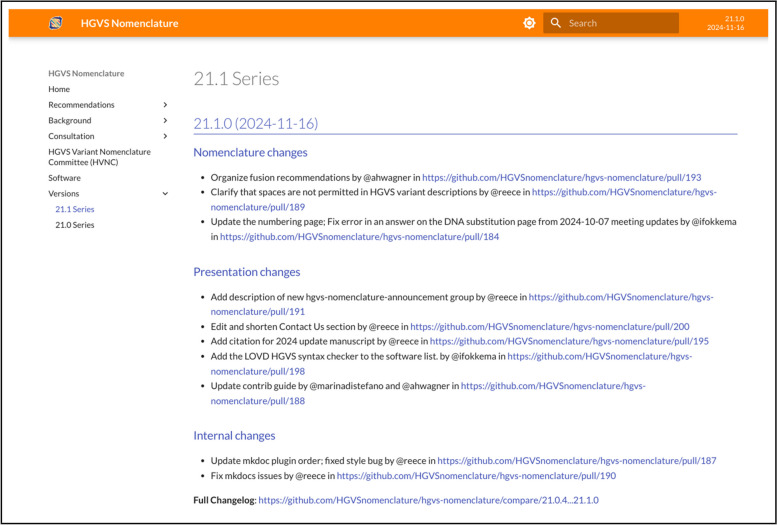Select 21.0 Series in sidebar

pyautogui.click(x=75, y=225)
